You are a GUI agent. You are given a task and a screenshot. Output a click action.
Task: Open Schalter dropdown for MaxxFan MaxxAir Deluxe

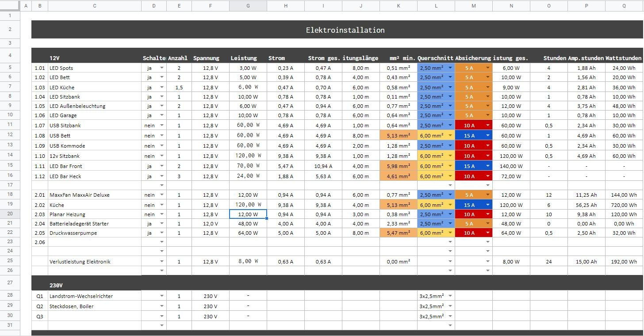click(162, 195)
